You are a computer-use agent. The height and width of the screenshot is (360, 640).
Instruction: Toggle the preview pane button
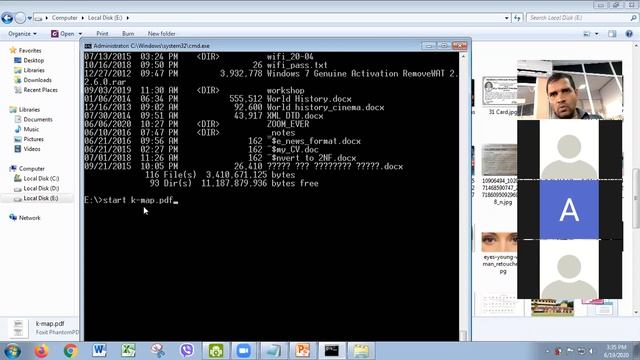coord(612,34)
